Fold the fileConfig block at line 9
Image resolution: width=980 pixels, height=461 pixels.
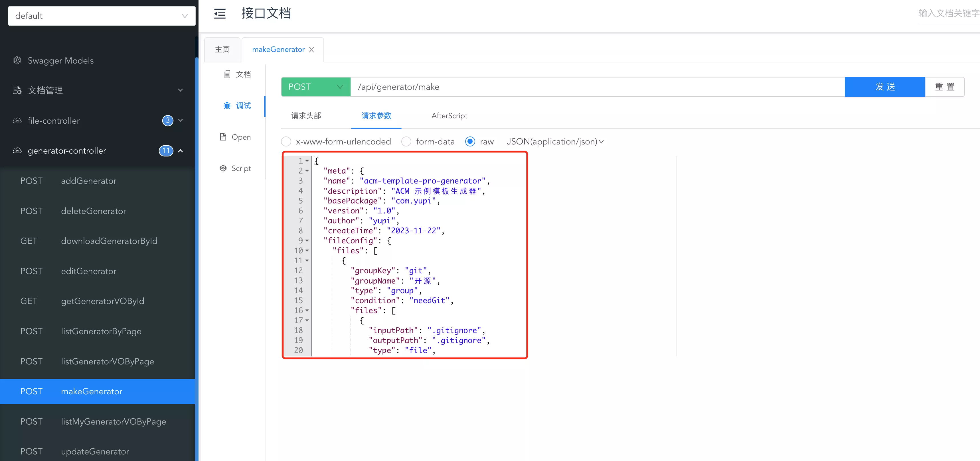307,240
